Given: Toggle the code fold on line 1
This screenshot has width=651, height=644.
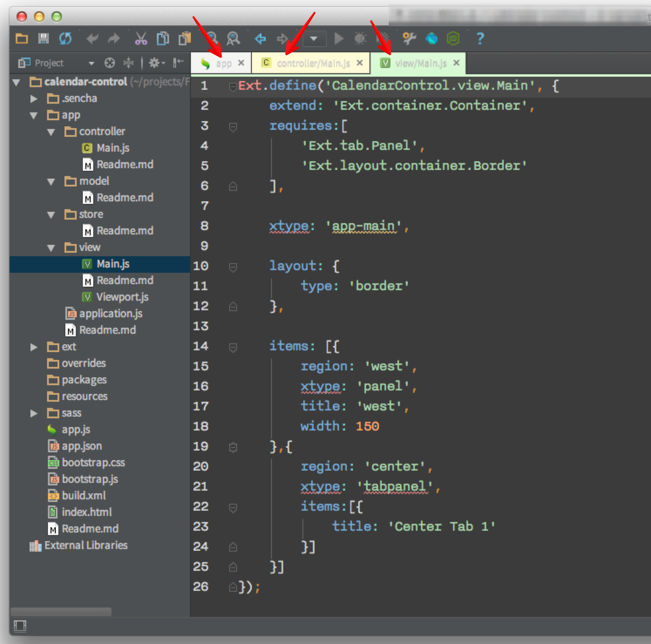Looking at the screenshot, I should tap(233, 87).
